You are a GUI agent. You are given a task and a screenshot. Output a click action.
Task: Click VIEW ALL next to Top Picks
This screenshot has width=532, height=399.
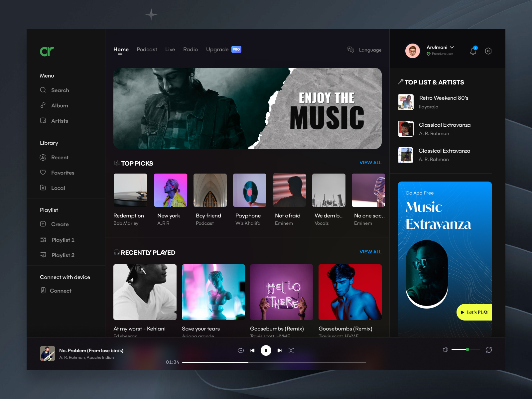point(370,163)
